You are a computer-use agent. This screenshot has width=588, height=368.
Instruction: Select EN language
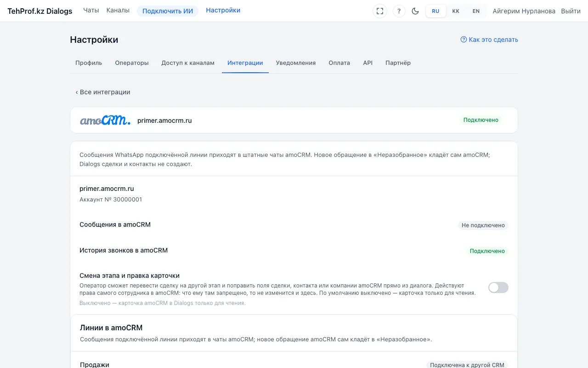coord(476,11)
